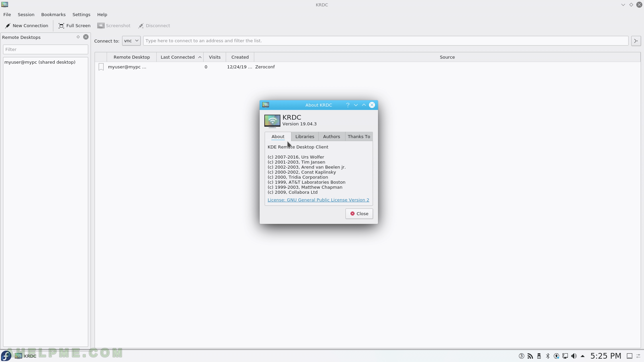This screenshot has width=644, height=362.
Task: Minimize the About KRDC dialog
Action: (x=356, y=105)
